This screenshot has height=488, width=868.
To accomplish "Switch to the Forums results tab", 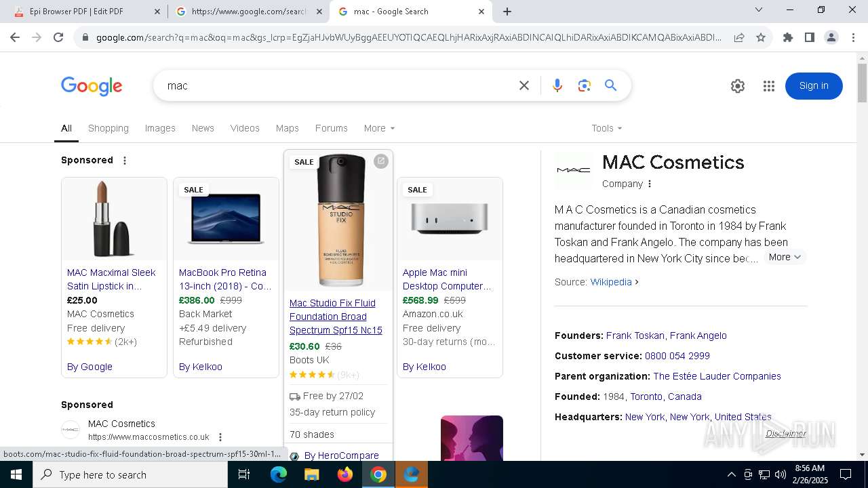I will pos(332,128).
